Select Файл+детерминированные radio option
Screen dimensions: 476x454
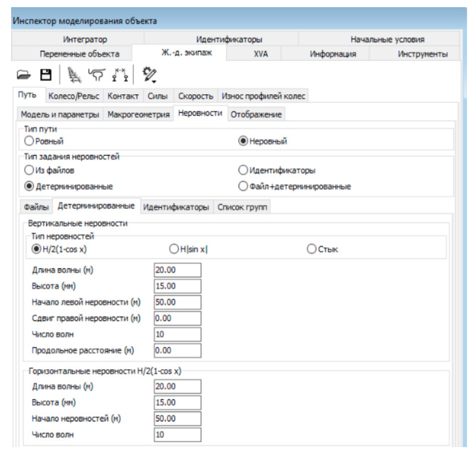click(x=243, y=186)
